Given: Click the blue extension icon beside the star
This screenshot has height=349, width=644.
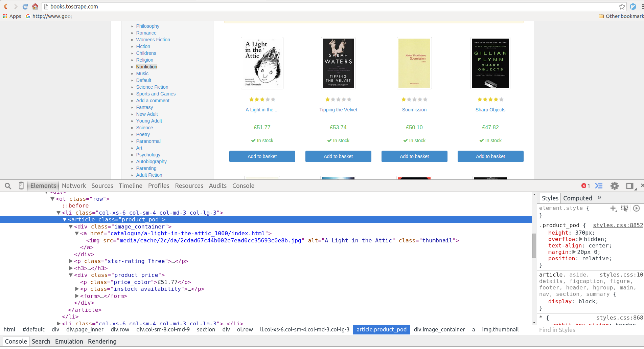Looking at the screenshot, I should coord(633,6).
